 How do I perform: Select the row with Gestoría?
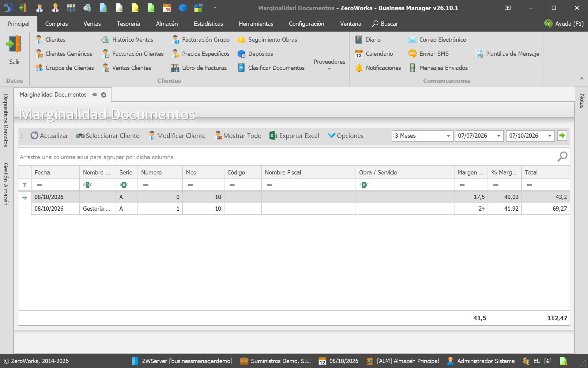pyautogui.click(x=300, y=209)
